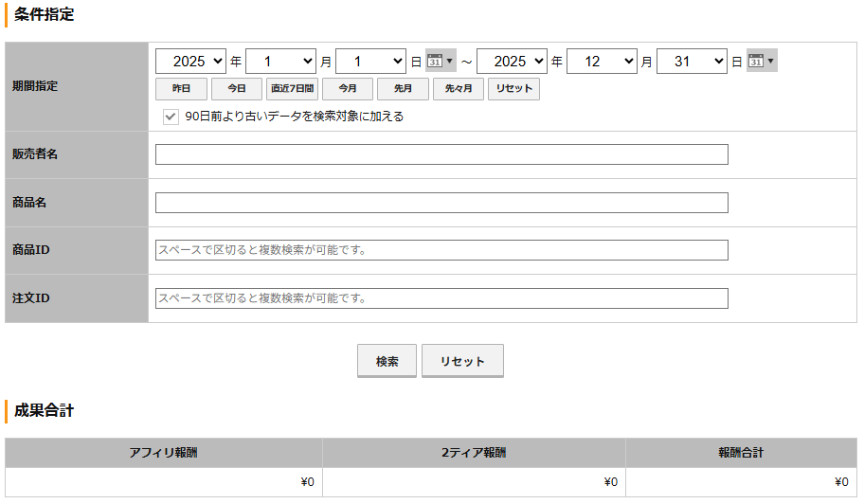
Task: Expand the start day dropdown
Action: click(x=370, y=62)
